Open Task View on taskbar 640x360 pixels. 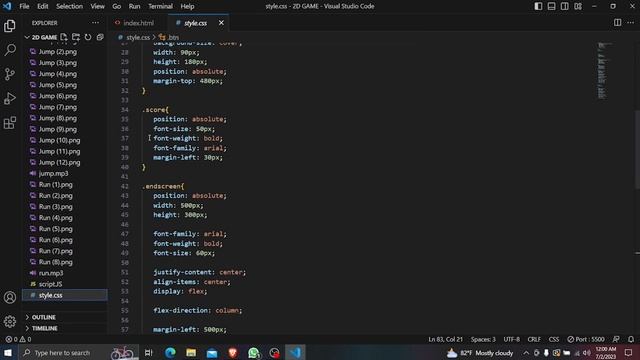[149, 353]
